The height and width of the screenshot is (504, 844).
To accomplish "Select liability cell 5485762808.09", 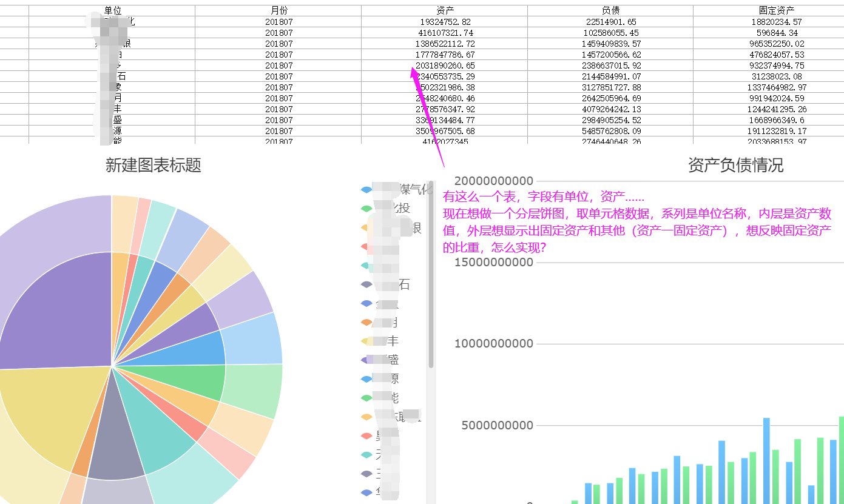I will (x=610, y=131).
